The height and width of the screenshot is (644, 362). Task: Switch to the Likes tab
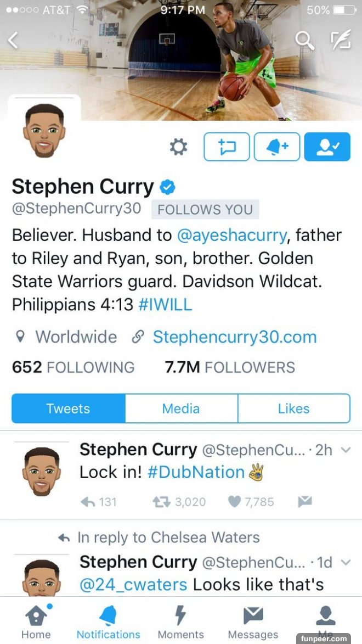(x=294, y=408)
